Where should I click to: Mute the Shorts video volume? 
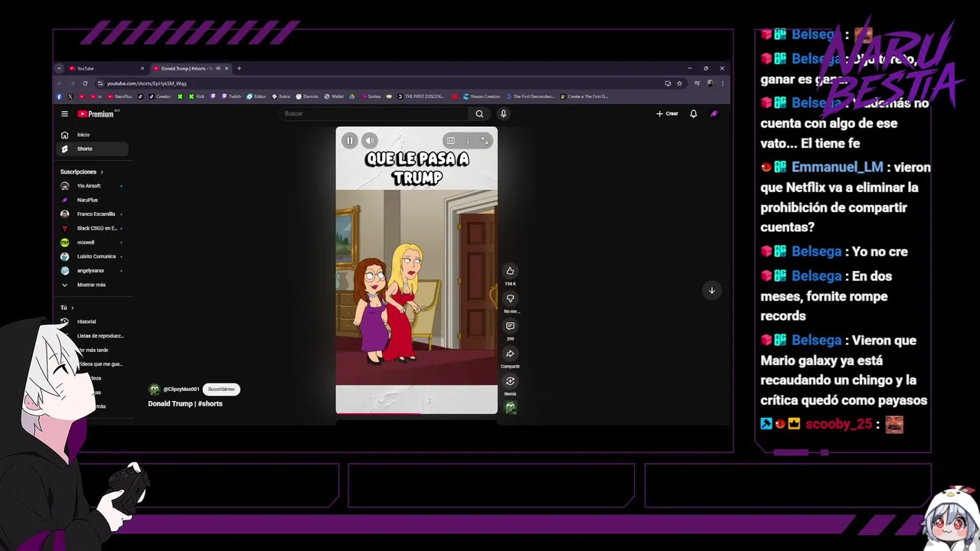click(370, 140)
